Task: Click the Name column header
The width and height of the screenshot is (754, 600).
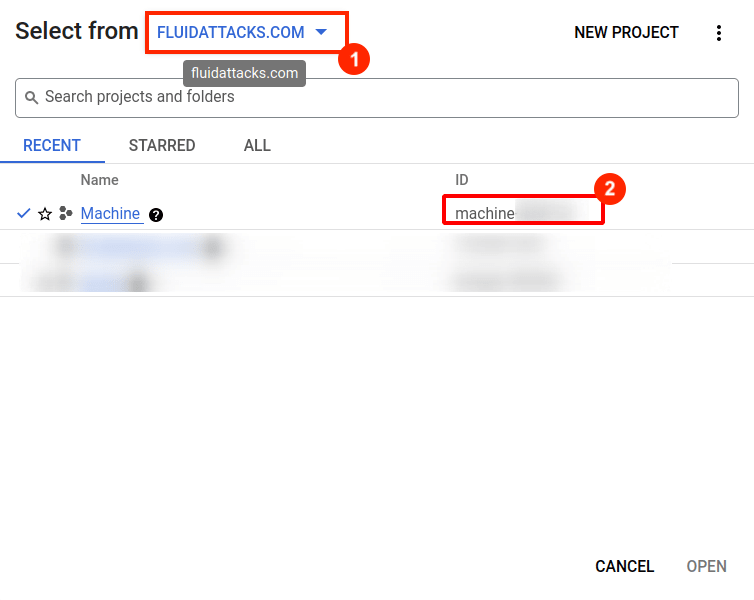Action: (x=100, y=180)
